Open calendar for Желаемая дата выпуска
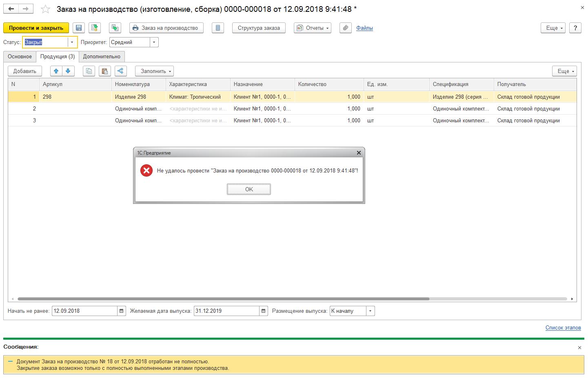 (264, 311)
